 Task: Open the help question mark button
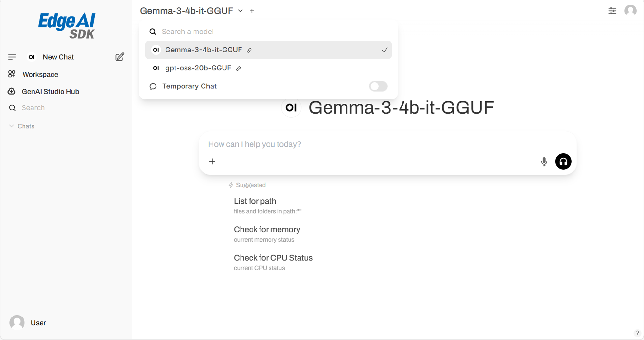(x=637, y=333)
